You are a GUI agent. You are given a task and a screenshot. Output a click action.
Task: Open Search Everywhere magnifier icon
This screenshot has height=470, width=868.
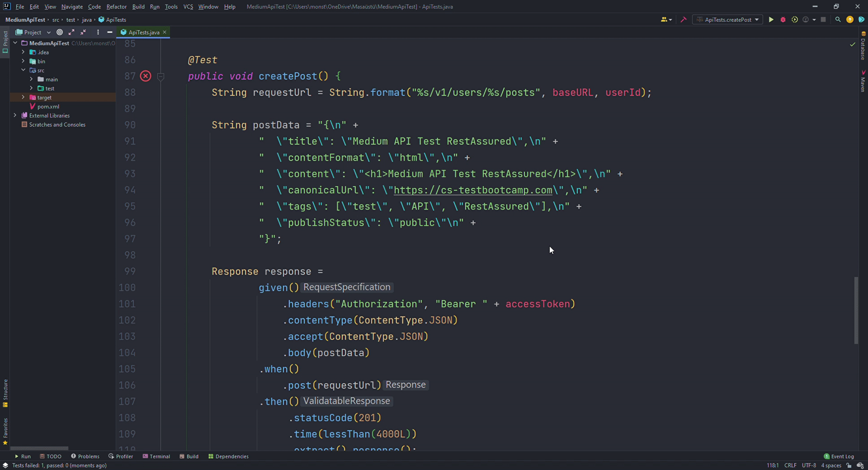(x=838, y=19)
